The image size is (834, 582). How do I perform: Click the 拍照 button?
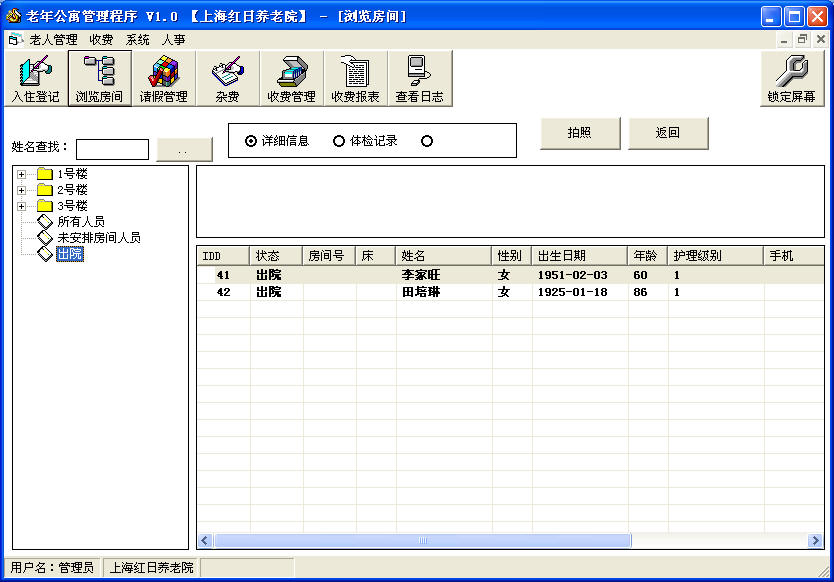click(580, 133)
